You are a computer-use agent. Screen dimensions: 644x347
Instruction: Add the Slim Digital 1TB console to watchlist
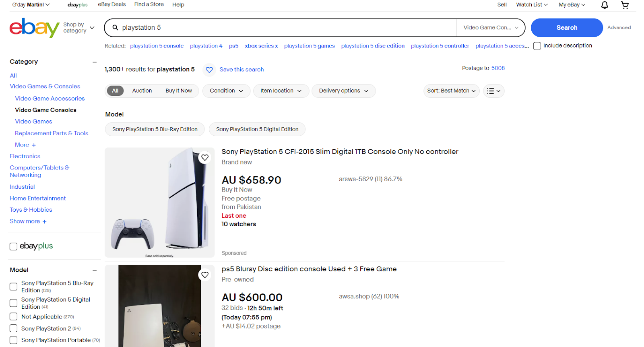[205, 157]
